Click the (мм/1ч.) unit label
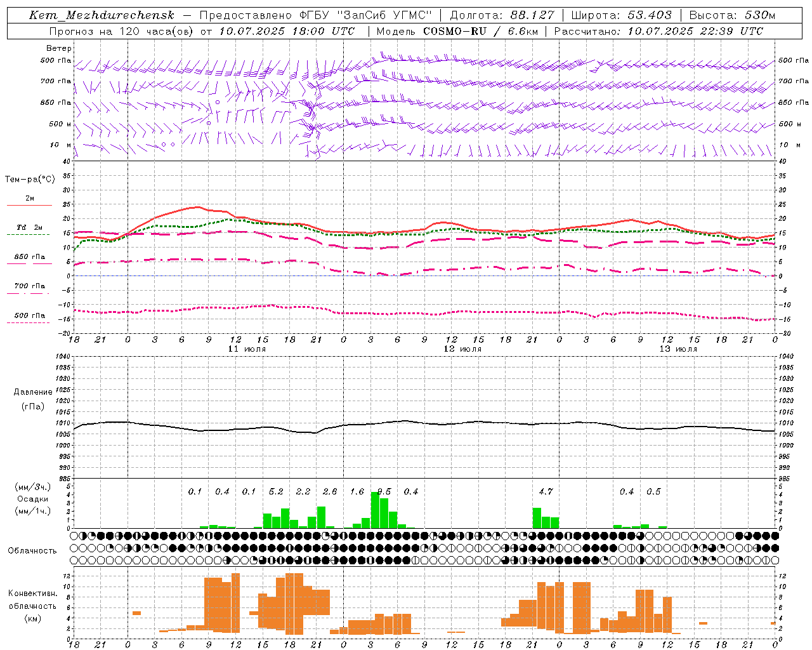The height and width of the screenshot is (650, 812). [33, 511]
